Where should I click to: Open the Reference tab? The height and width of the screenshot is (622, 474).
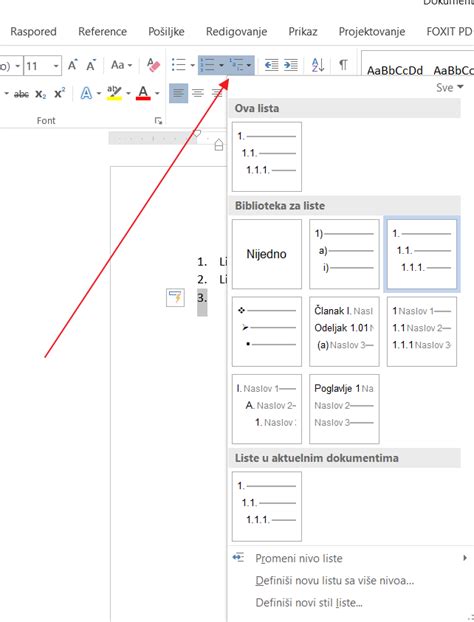point(102,32)
